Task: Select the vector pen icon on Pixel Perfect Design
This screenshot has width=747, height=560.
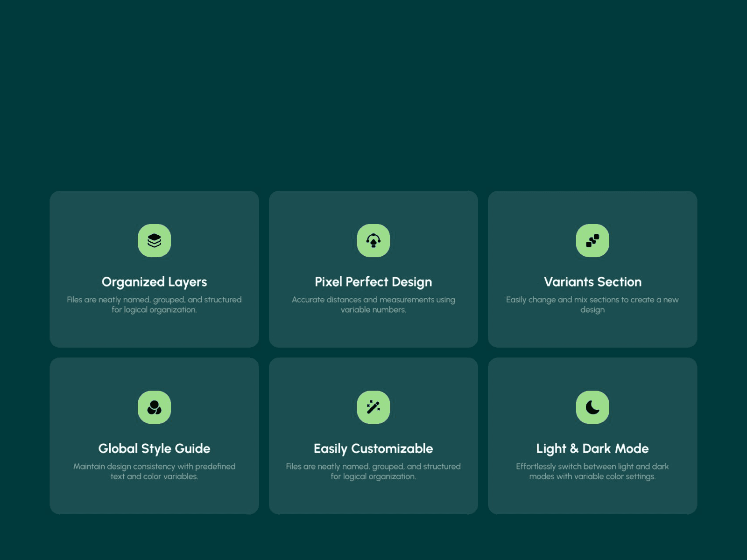Action: (373, 240)
